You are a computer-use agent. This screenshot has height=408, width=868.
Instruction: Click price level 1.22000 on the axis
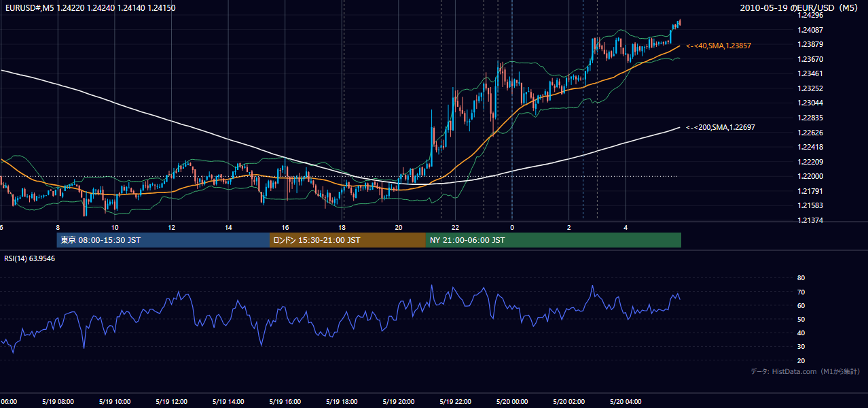810,176
